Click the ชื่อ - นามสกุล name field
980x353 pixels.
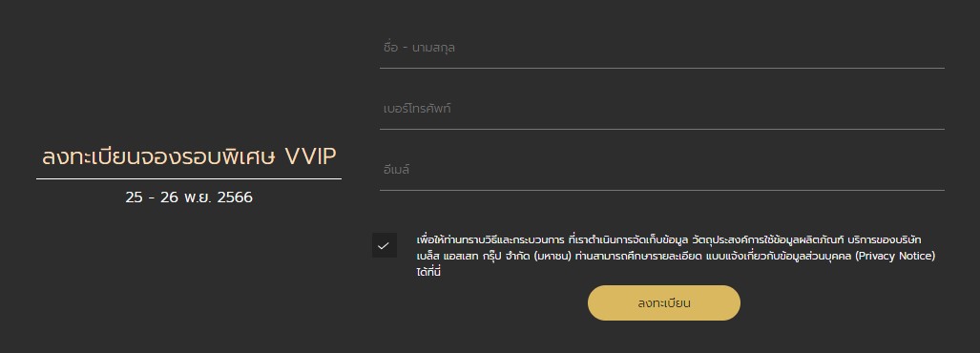click(662, 48)
